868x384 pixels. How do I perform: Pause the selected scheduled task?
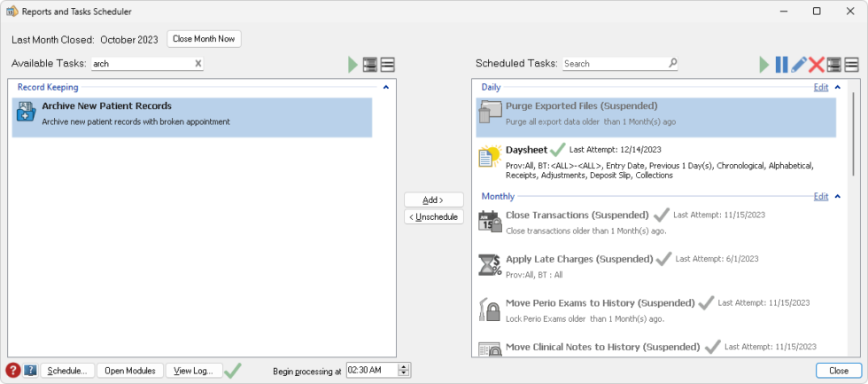[781, 65]
